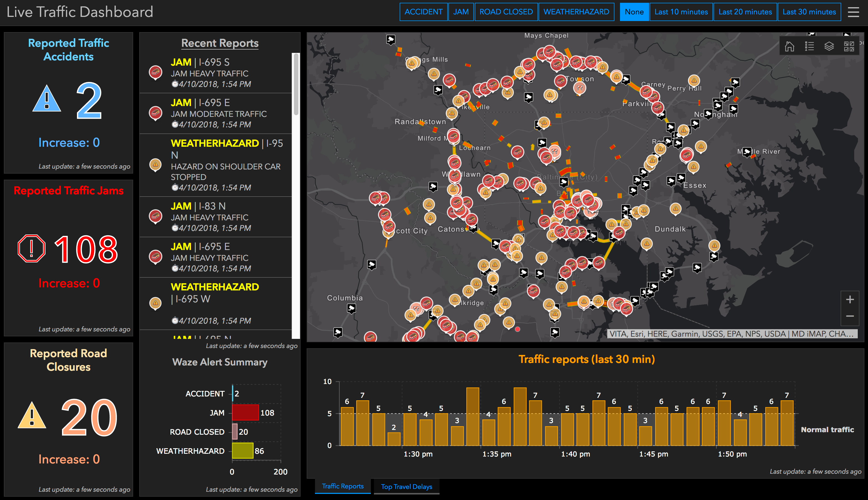The height and width of the screenshot is (500, 868).
Task: Switch to the Traffic Reports tab
Action: click(343, 486)
